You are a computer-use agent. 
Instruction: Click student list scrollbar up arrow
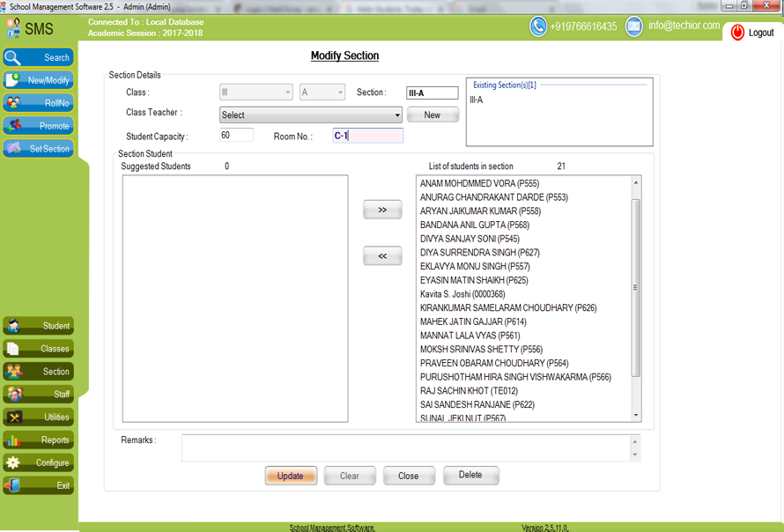(x=636, y=182)
